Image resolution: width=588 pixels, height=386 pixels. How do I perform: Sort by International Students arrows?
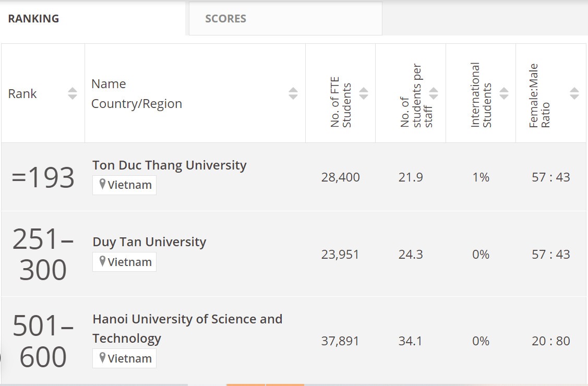pos(504,94)
